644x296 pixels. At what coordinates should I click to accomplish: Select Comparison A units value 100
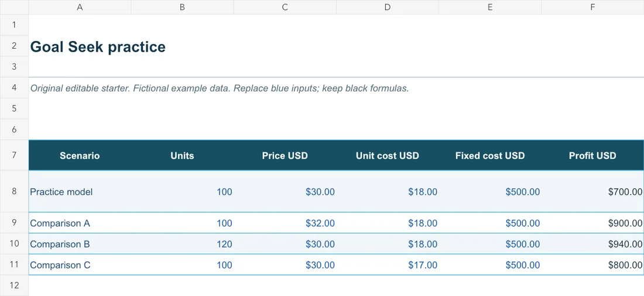182,223
